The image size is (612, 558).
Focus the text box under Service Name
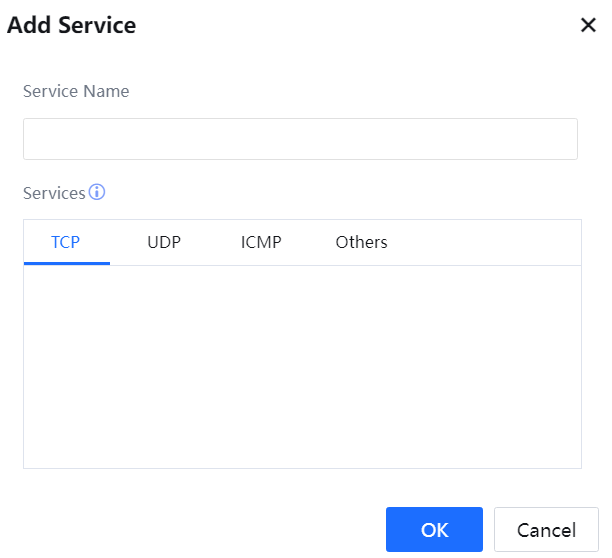pyautogui.click(x=300, y=139)
